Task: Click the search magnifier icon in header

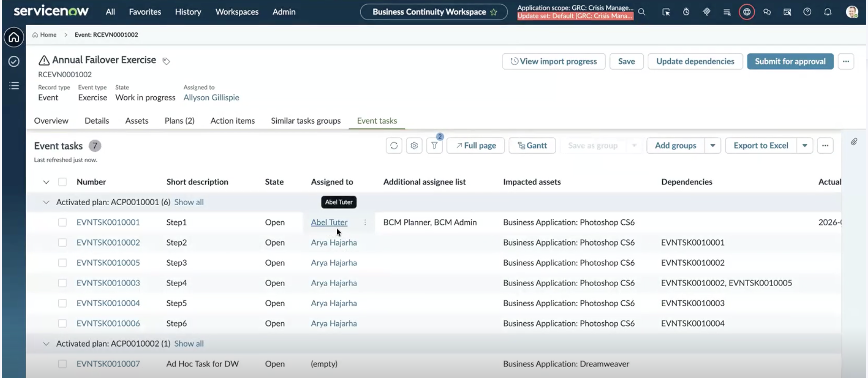Action: 641,12
